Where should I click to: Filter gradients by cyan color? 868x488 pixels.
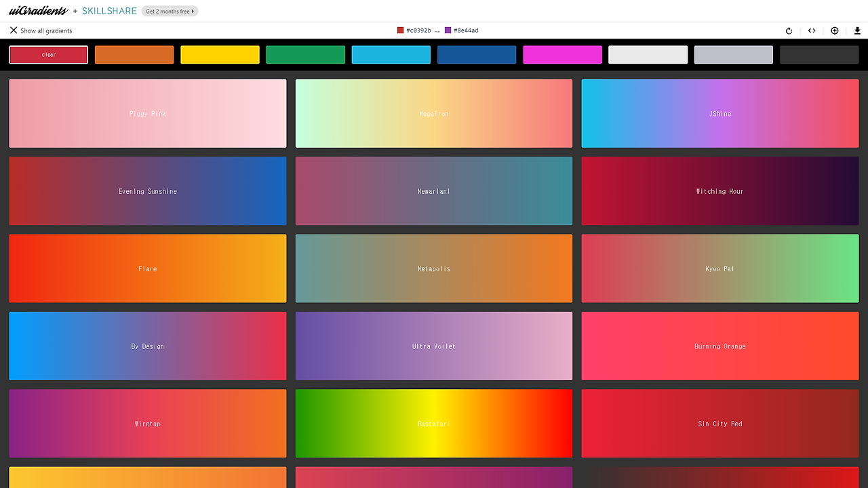391,55
